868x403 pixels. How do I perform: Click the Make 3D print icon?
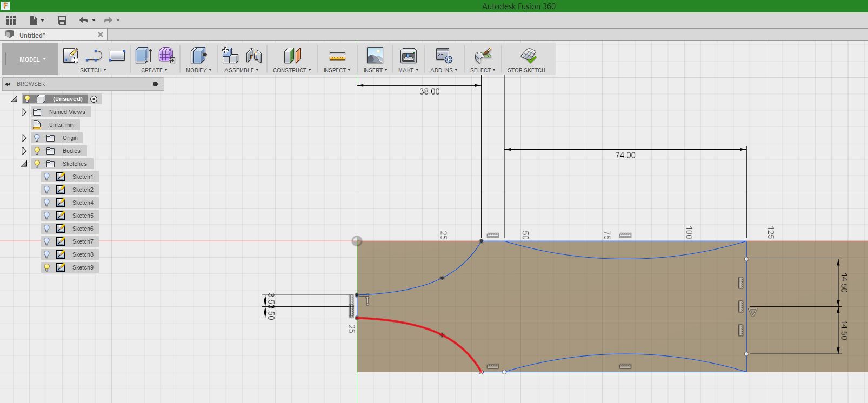(409, 55)
